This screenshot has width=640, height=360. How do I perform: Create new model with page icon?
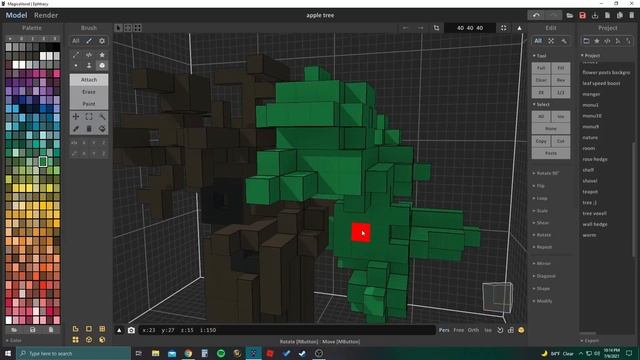coord(607,16)
